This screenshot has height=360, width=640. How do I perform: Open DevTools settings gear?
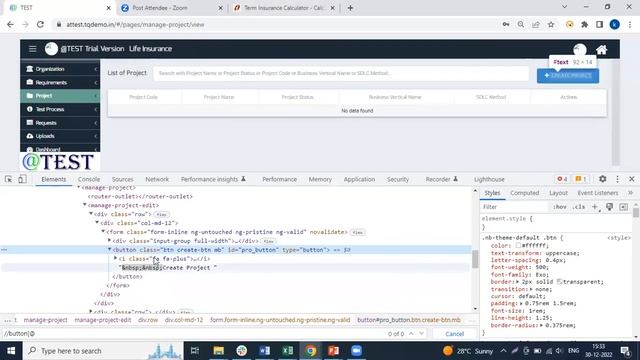click(602, 179)
